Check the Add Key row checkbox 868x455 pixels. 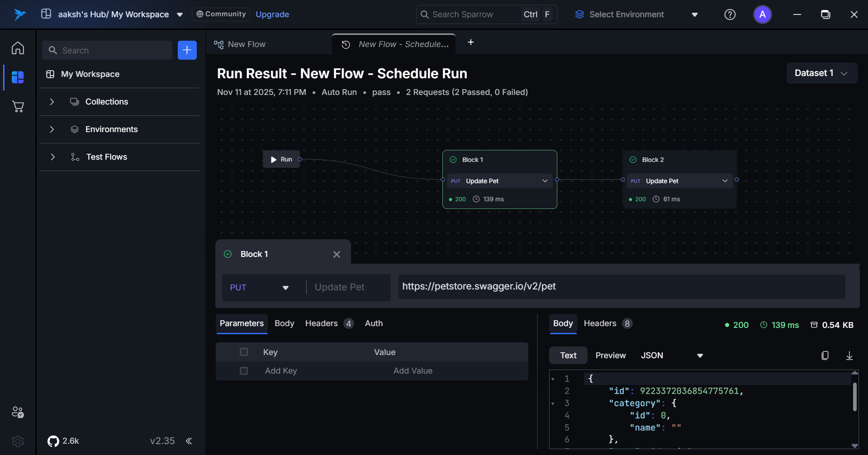point(244,371)
